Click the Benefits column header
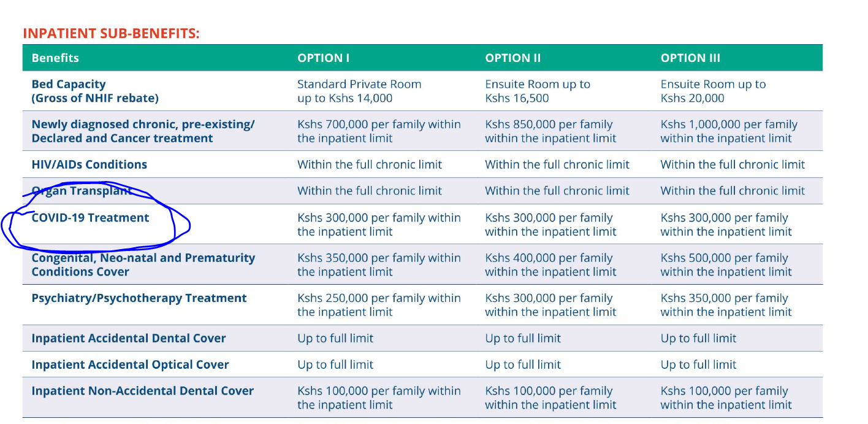The width and height of the screenshot is (868, 424). (x=55, y=58)
